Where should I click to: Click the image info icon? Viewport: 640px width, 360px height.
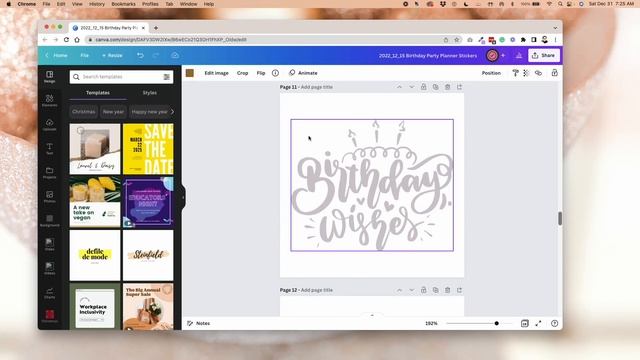(x=276, y=73)
